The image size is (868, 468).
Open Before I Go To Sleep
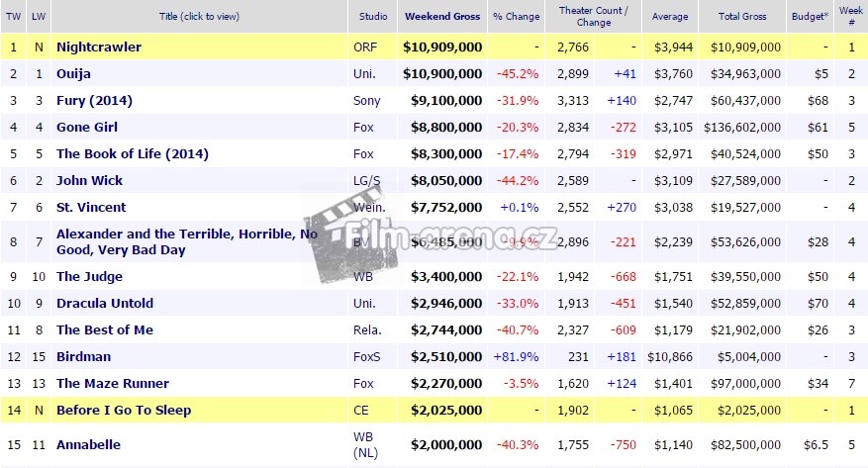pyautogui.click(x=124, y=410)
